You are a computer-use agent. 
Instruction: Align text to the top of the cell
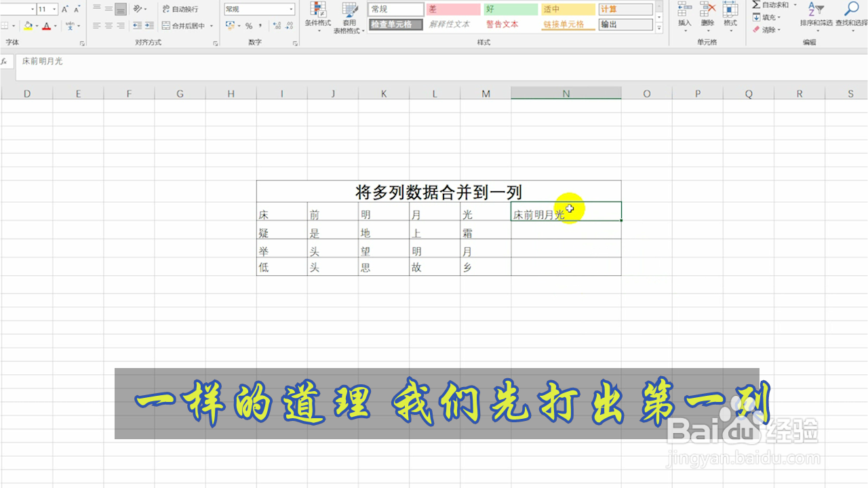pyautogui.click(x=96, y=9)
